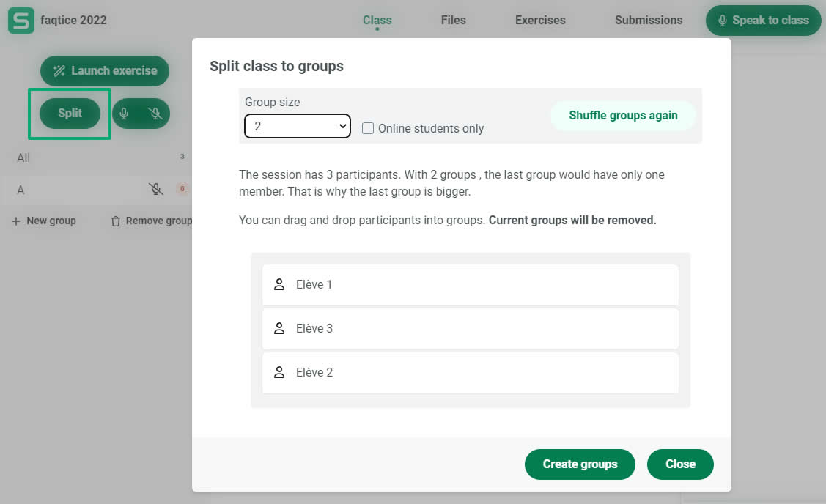
Task: Open the Group size dropdown
Action: [297, 126]
